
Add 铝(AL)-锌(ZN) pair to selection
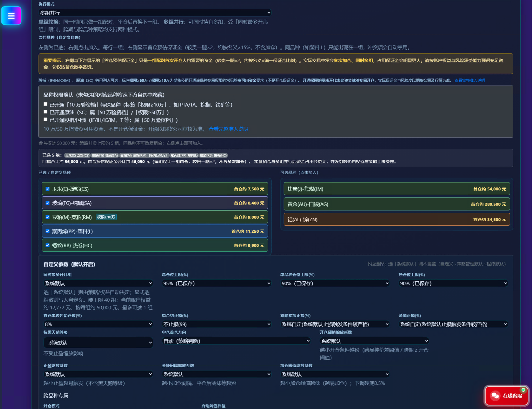point(396,219)
